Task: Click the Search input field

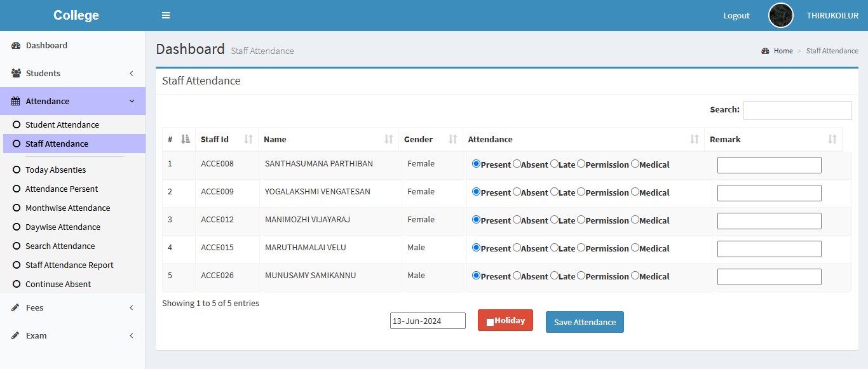Action: point(797,111)
